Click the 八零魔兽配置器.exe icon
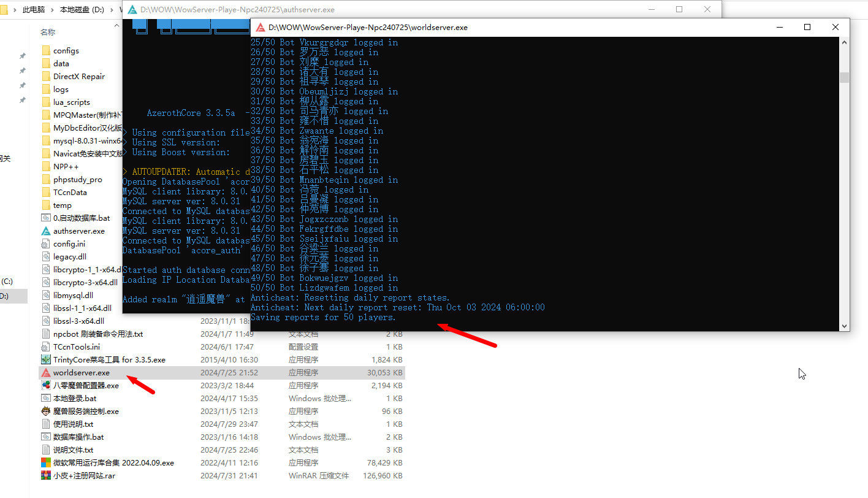Screen dimensions: 868x498 46,385
